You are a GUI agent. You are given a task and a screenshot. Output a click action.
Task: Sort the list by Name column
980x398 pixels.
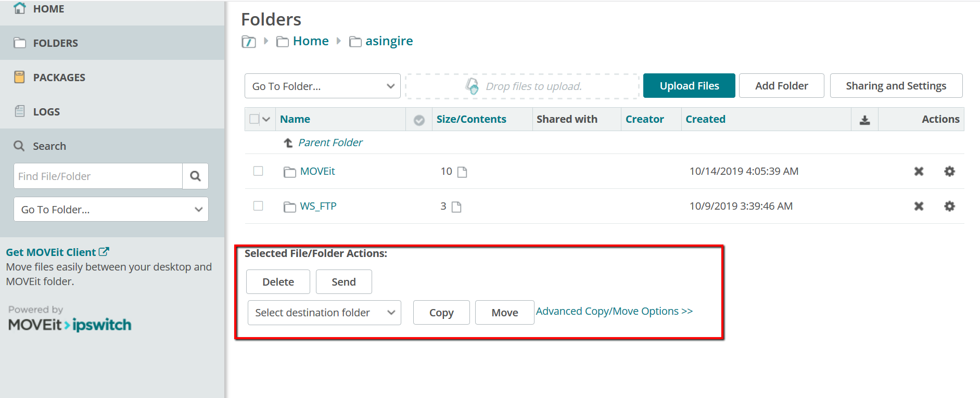pyautogui.click(x=295, y=119)
